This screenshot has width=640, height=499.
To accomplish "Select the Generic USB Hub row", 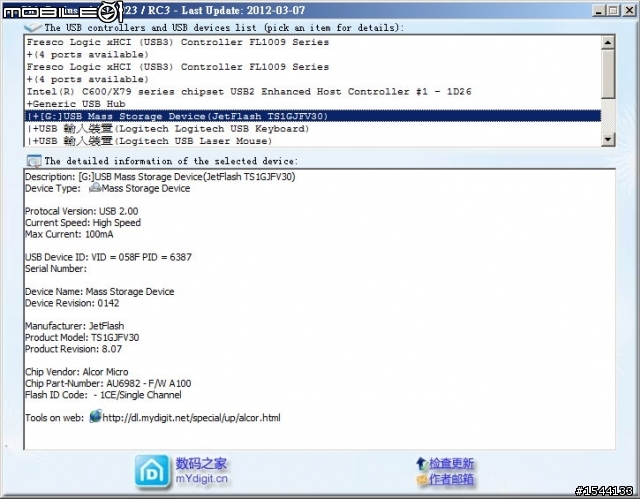I will pos(312,104).
